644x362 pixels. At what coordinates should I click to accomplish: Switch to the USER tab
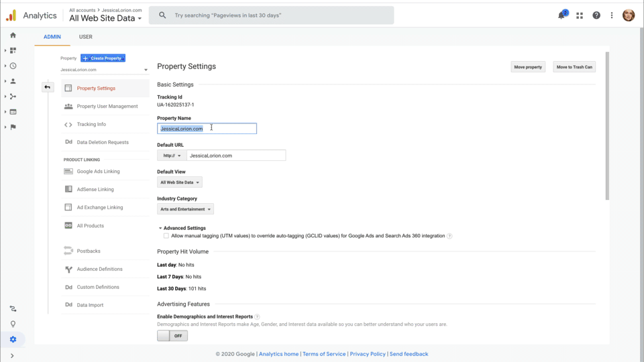tap(85, 37)
